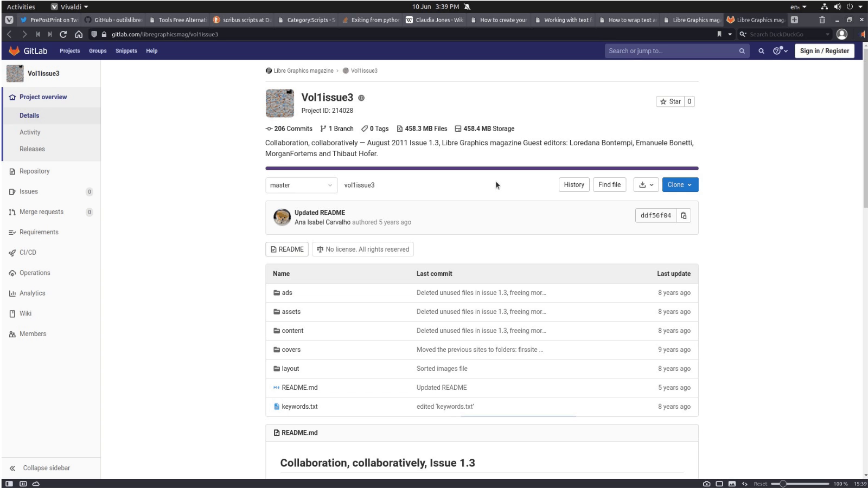Click Sign in / Register button

(x=824, y=51)
